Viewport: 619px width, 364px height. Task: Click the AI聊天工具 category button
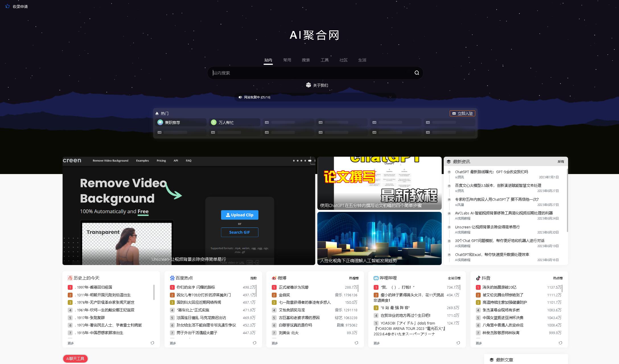point(75,359)
